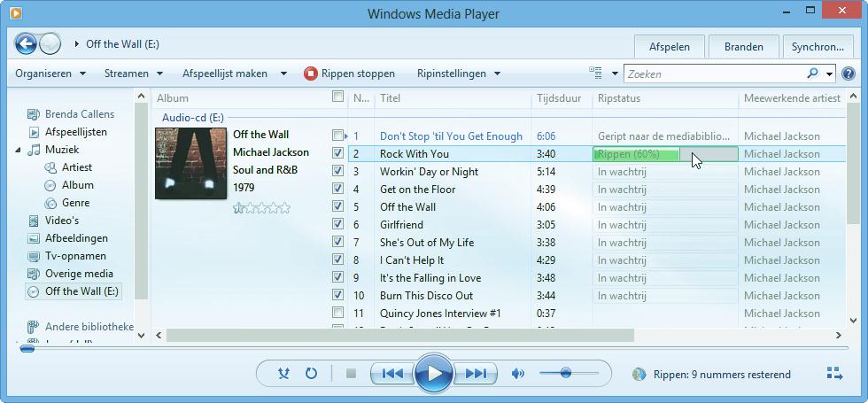Mute the volume speaker icon
The image size is (868, 403).
pos(518,374)
